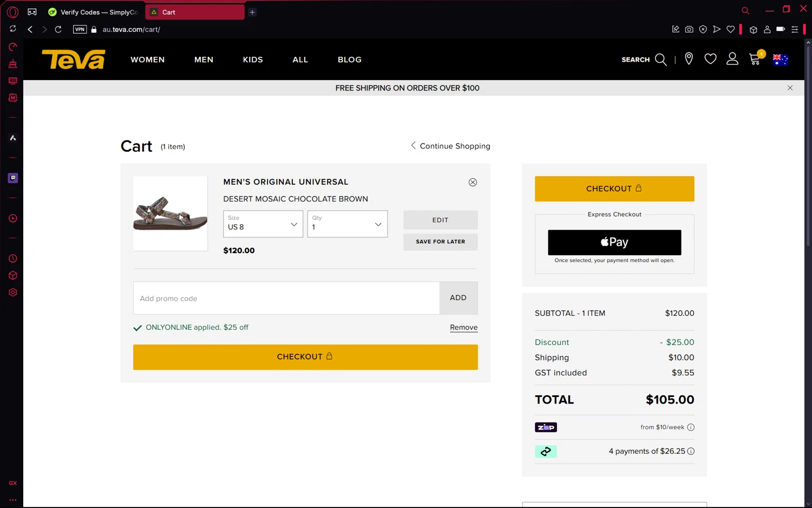The height and width of the screenshot is (508, 812).
Task: Click CHECKOUT button in right summary
Action: coord(614,188)
